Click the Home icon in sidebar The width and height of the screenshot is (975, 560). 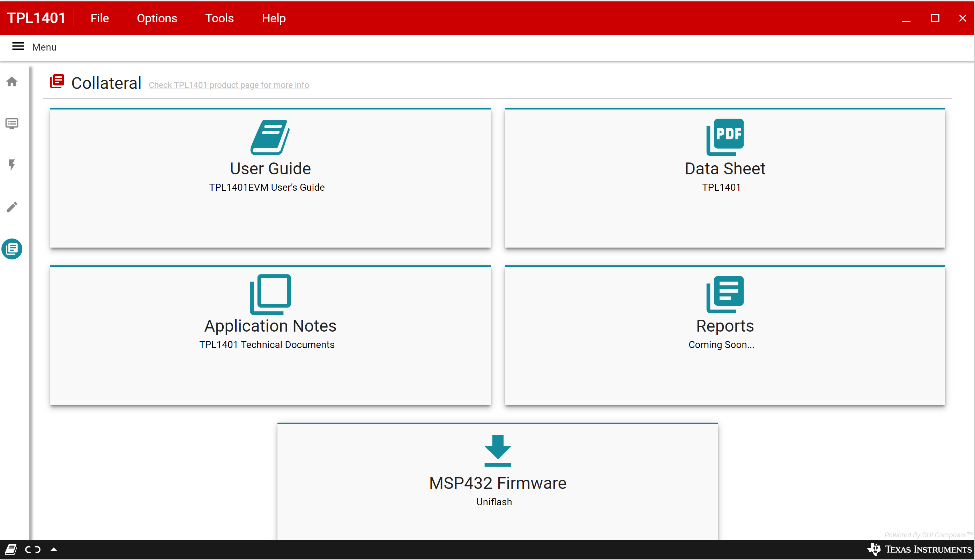[x=12, y=82]
